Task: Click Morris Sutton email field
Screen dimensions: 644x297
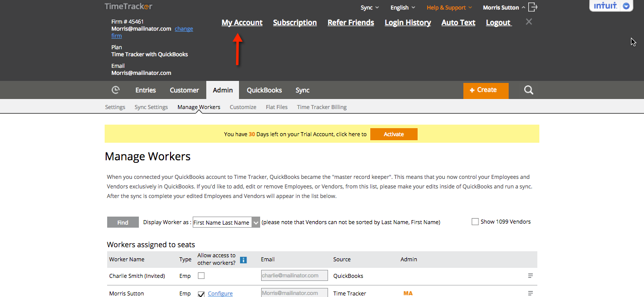Action: (x=294, y=292)
